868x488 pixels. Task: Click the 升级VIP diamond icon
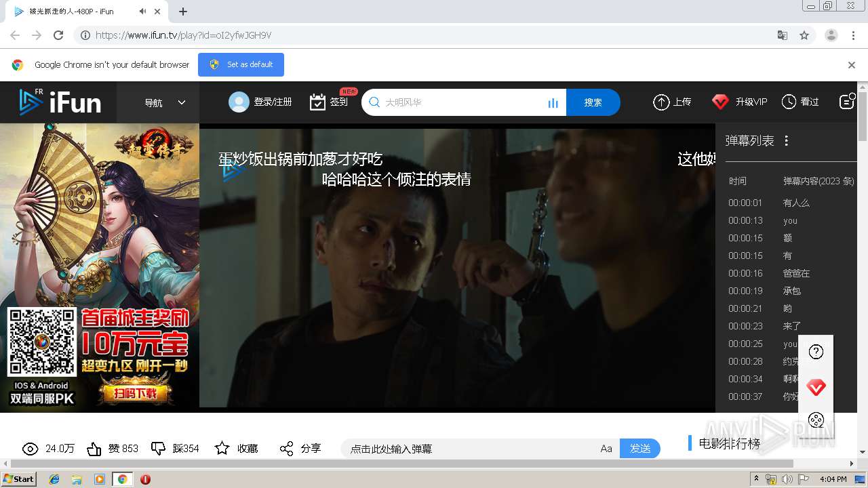coord(720,102)
